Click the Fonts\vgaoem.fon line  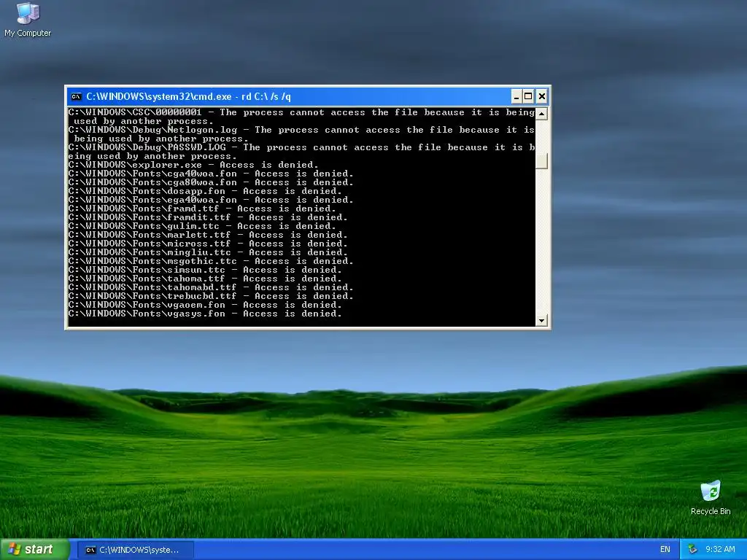click(x=205, y=305)
